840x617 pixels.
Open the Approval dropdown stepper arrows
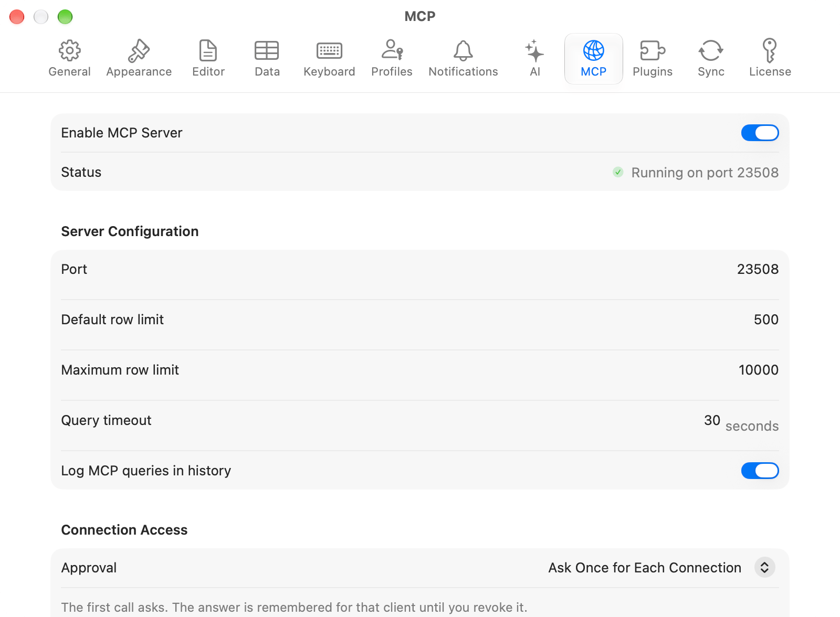pos(764,567)
